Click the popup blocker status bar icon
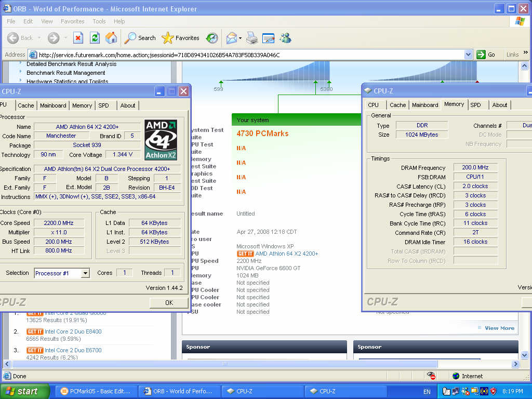 pyautogui.click(x=431, y=376)
